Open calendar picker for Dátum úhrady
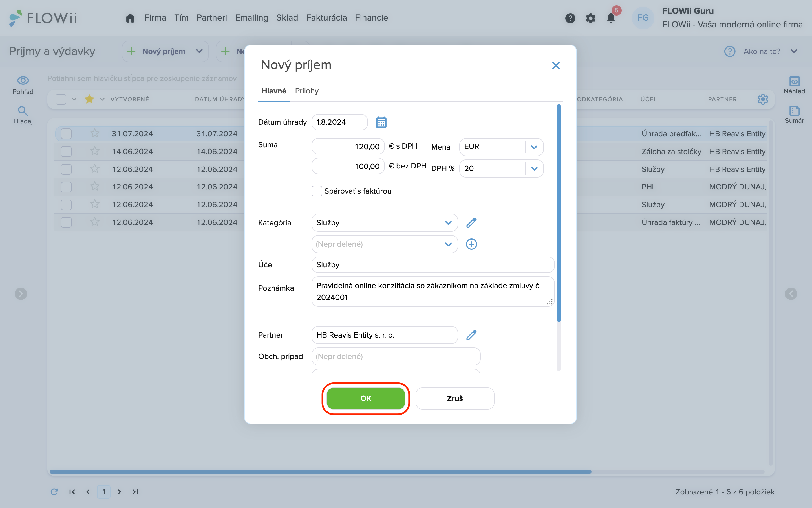Screen dimensions: 812x508 click(x=381, y=122)
